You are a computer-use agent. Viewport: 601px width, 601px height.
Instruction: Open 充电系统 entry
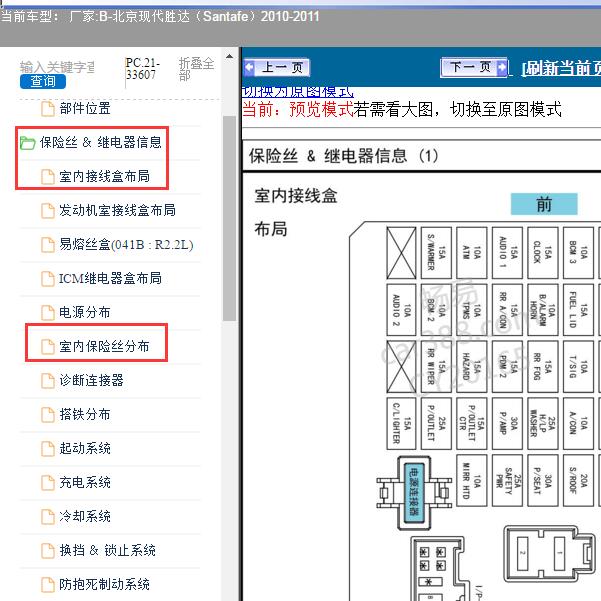pos(85,482)
